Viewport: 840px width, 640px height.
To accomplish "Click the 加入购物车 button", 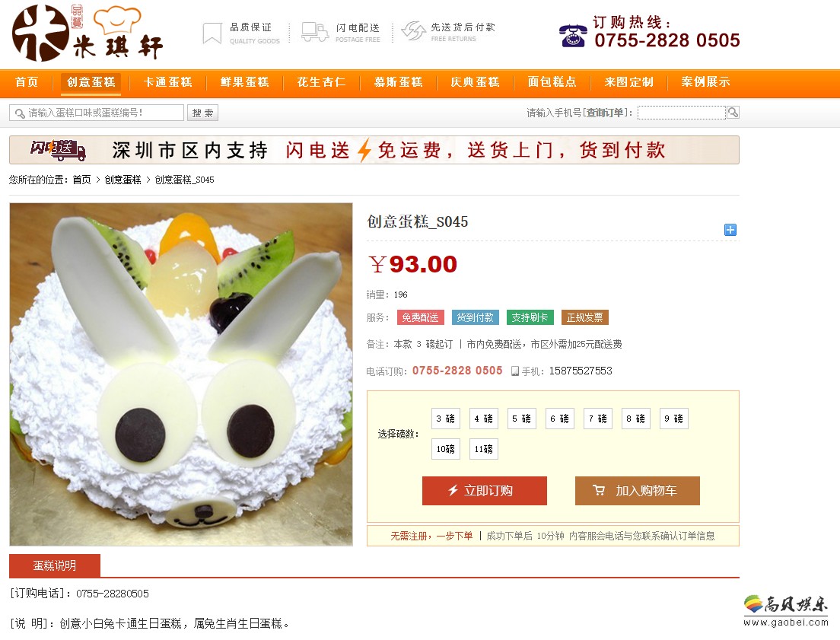I will 638,490.
